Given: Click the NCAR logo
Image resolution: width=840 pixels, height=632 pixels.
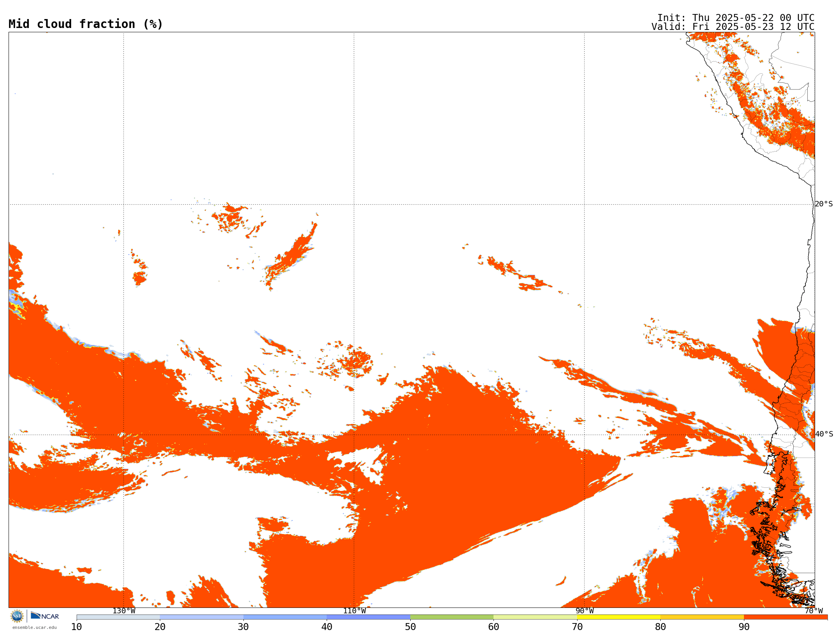Looking at the screenshot, I should coord(45,616).
